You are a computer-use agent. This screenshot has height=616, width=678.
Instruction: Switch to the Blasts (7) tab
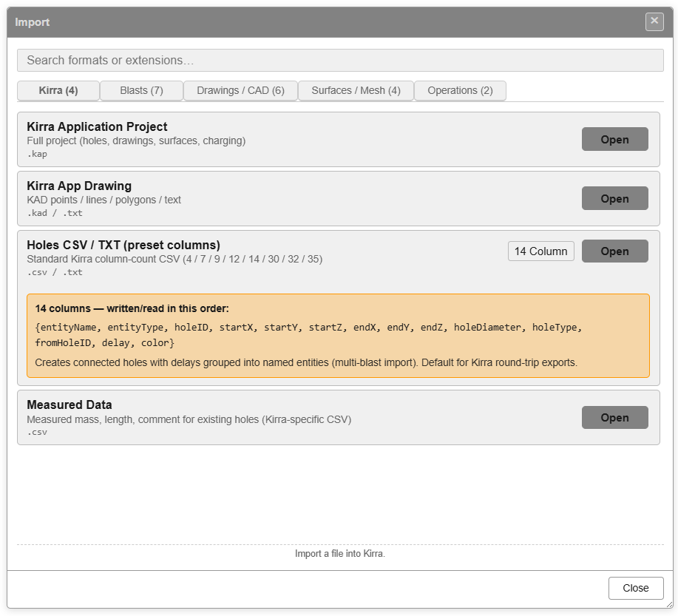click(141, 90)
